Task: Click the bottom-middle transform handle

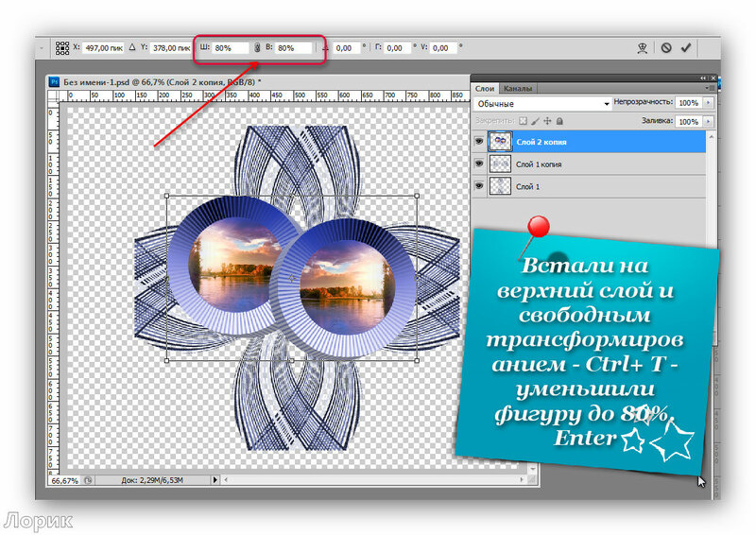Action: (x=292, y=360)
